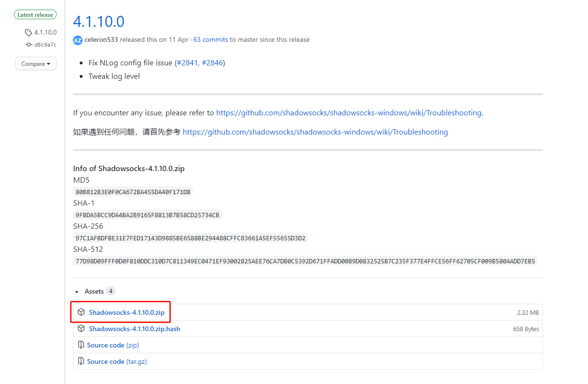Click the 'Fix NLog config file issue' text
This screenshot has height=384, width=588.
click(131, 63)
